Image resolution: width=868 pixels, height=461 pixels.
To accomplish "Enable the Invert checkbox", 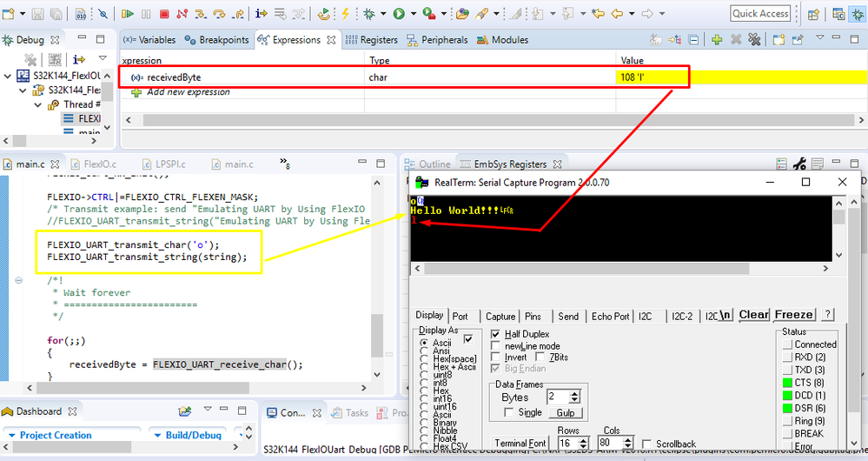I will pyautogui.click(x=495, y=357).
